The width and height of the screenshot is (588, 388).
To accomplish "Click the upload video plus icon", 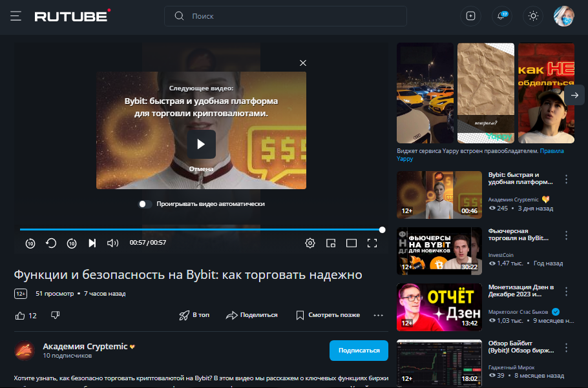I will [470, 16].
